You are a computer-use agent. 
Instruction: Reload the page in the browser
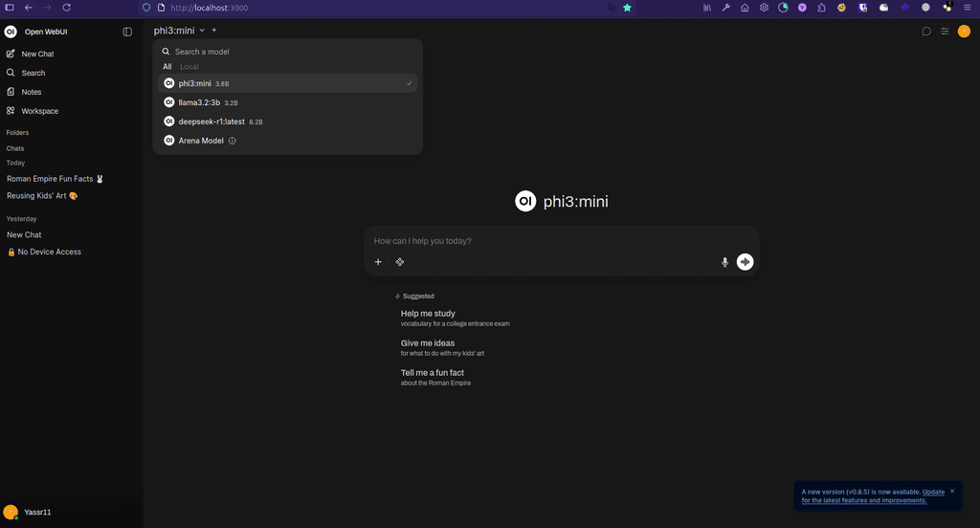click(67, 7)
